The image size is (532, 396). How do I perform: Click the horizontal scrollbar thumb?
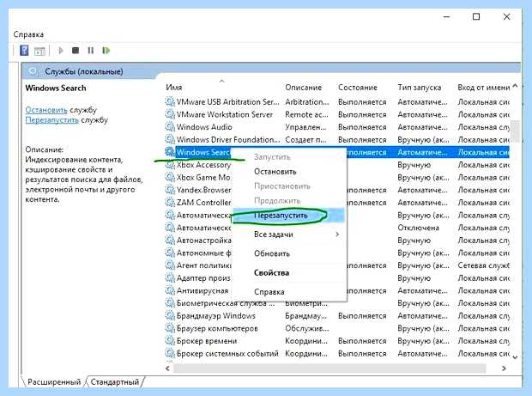[329, 369]
